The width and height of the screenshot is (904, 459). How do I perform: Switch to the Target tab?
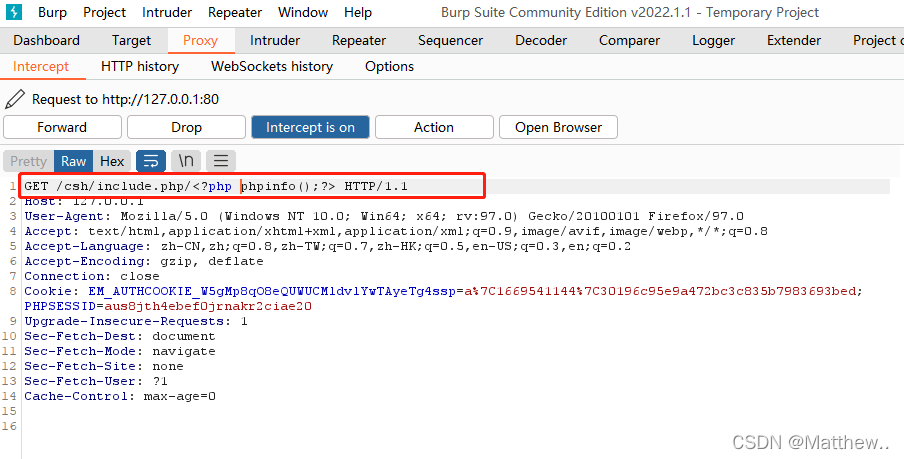click(131, 40)
